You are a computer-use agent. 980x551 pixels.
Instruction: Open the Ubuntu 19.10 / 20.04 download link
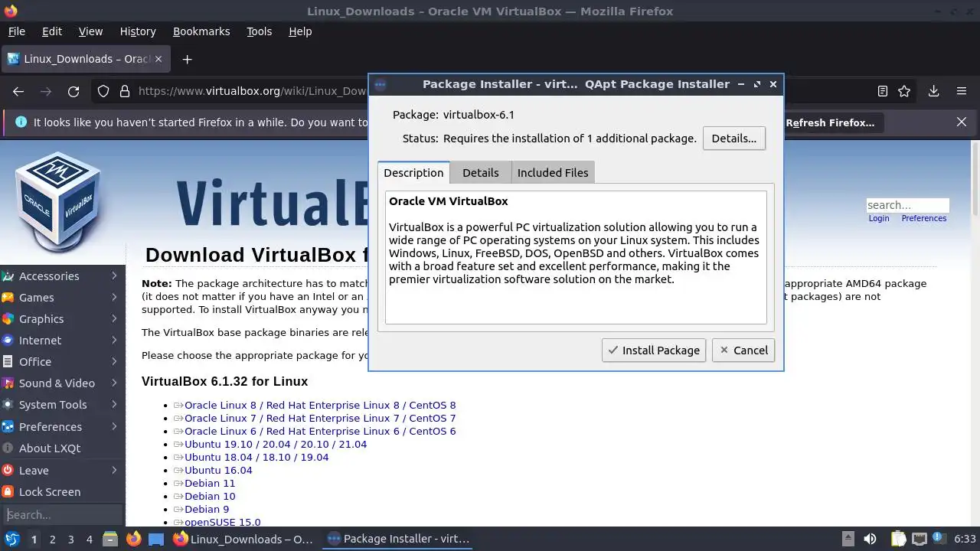click(276, 444)
